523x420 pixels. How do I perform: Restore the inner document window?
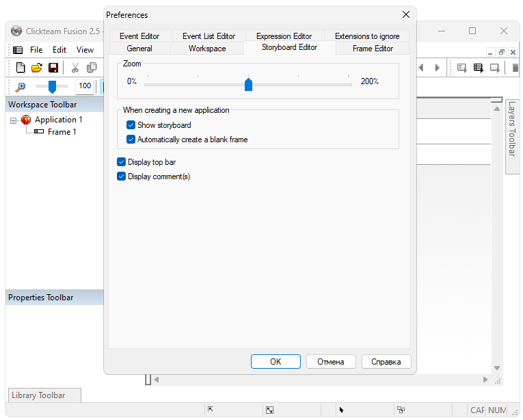point(501,52)
